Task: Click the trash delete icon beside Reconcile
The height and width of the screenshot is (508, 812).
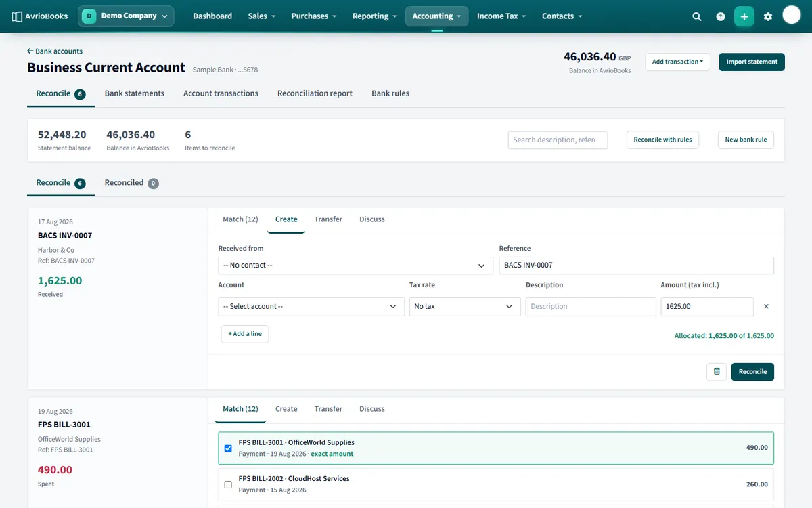Action: tap(717, 371)
